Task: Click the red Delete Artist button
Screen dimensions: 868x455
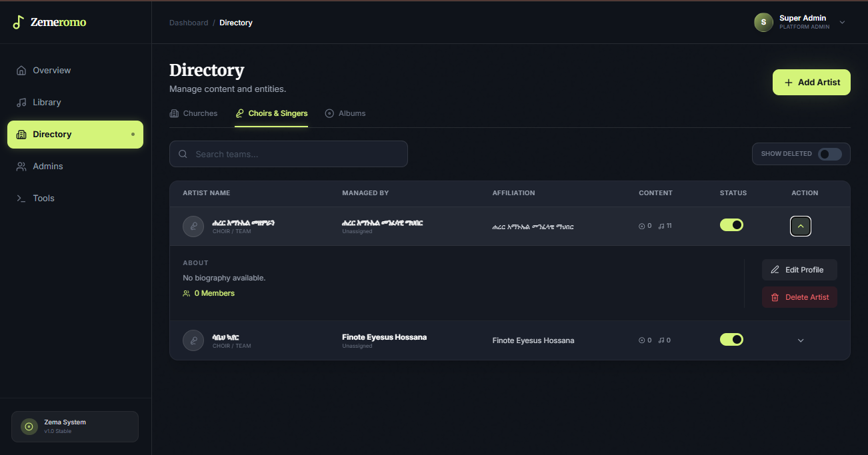Action: (x=799, y=297)
